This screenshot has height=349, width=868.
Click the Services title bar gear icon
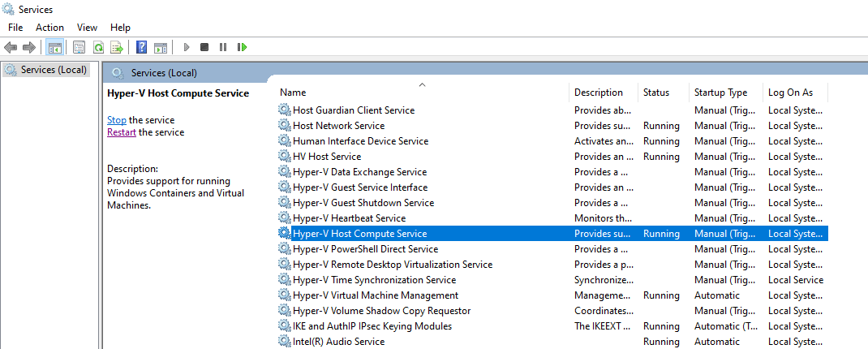click(8, 9)
